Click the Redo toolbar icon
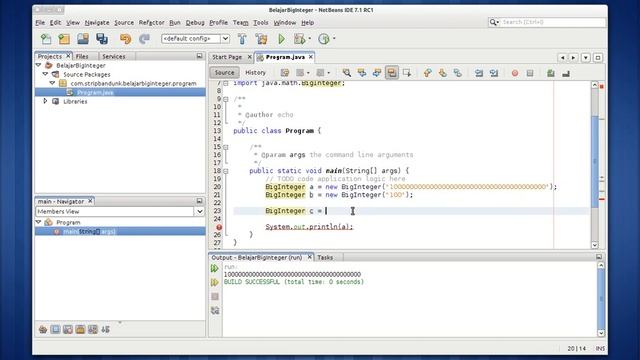 pyautogui.click(x=144, y=39)
